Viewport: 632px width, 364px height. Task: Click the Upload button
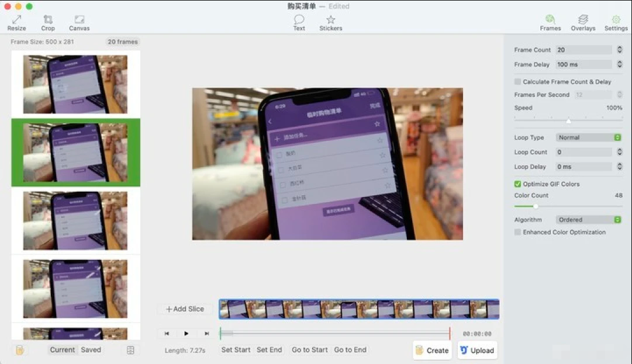(477, 351)
